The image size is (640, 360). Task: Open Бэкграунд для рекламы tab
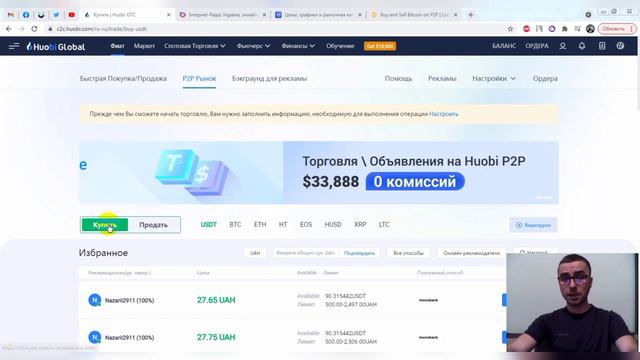[x=269, y=78]
